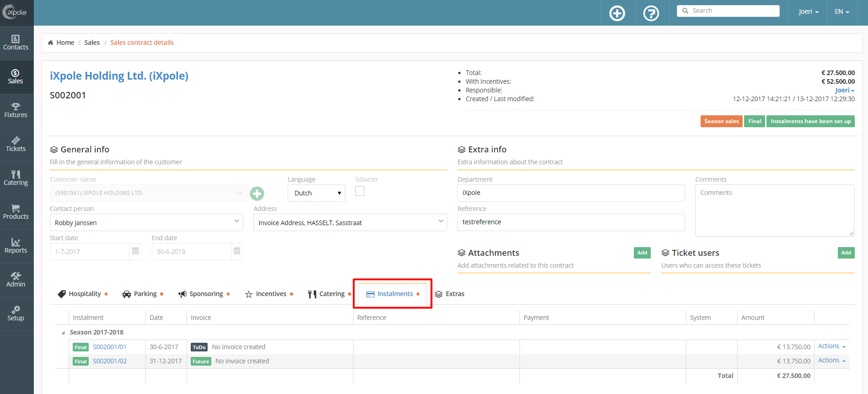Switch to the Catering tab
The image size is (868, 394).
329,294
